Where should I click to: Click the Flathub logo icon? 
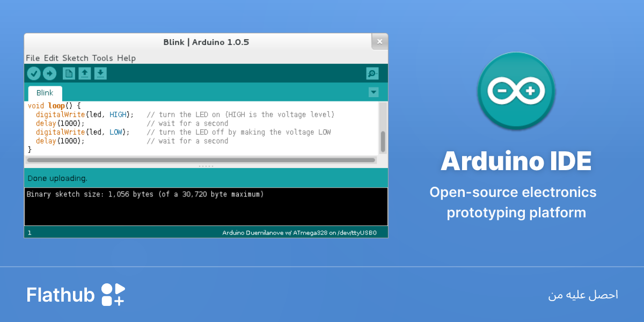point(113,295)
